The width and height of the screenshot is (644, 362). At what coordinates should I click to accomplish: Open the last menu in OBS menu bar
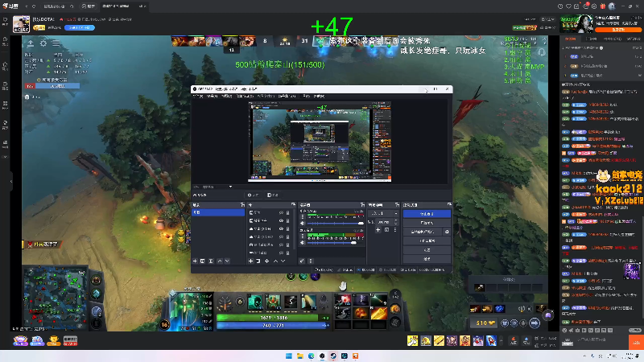pyautogui.click(x=319, y=96)
